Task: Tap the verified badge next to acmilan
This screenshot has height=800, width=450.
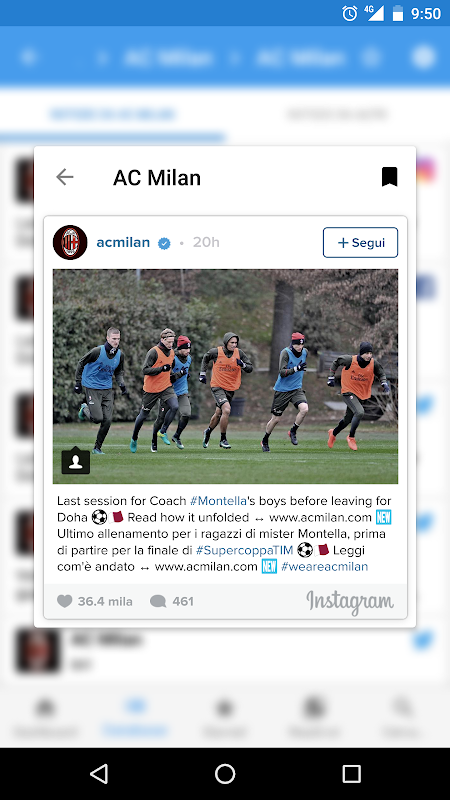Action: click(x=164, y=243)
